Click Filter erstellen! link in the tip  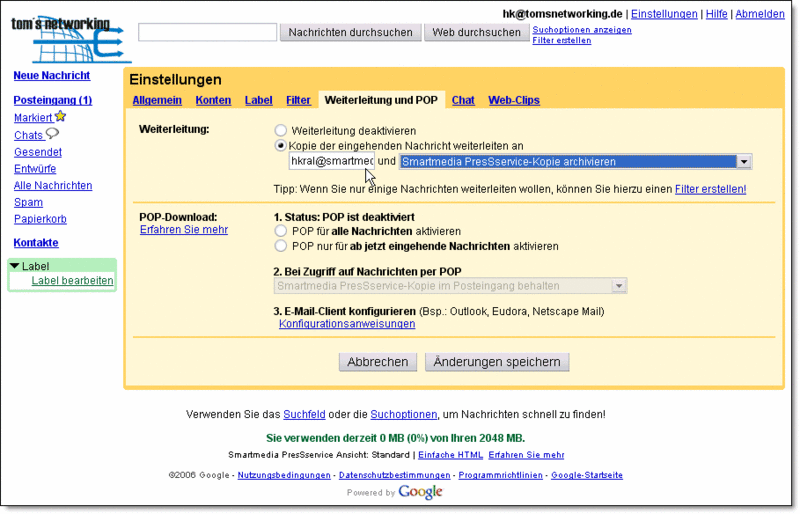click(x=710, y=189)
